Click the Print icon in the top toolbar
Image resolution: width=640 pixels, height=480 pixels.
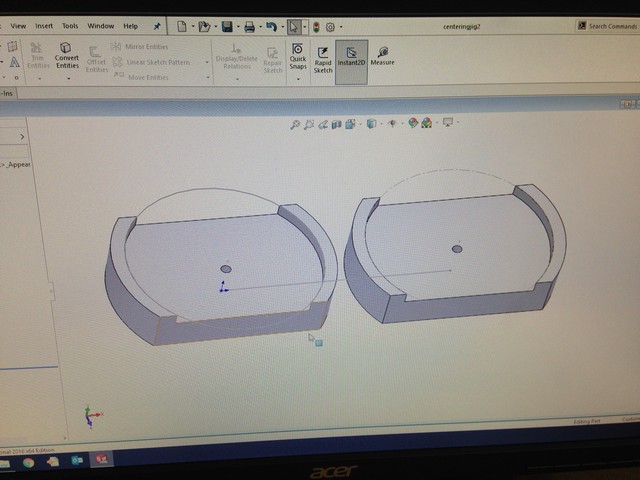coord(249,26)
